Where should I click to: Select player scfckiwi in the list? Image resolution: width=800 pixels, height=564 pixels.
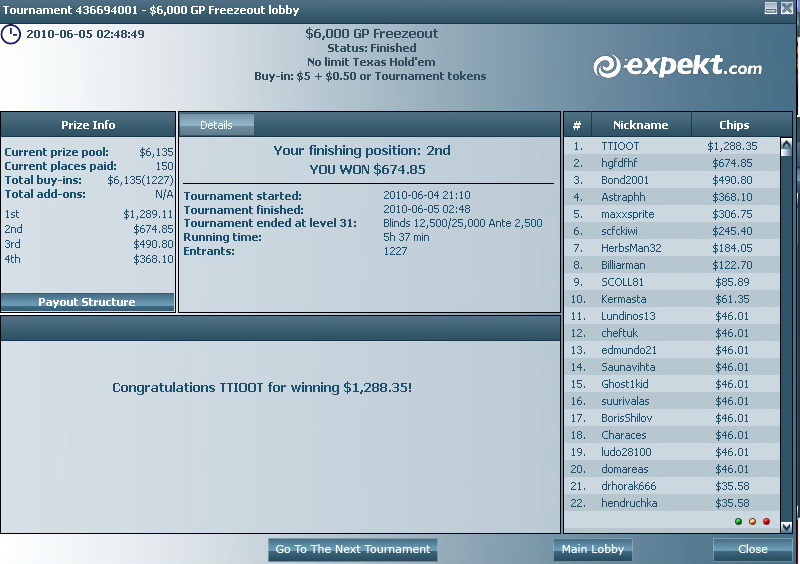(672, 231)
